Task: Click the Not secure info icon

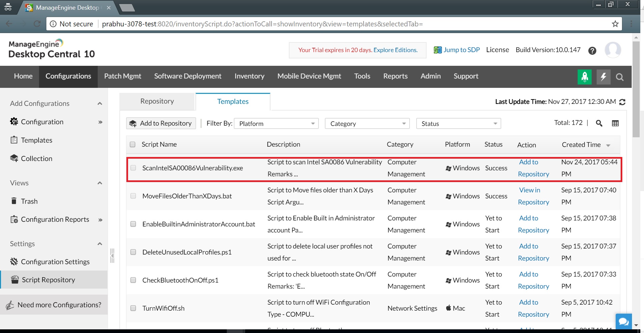Action: point(53,24)
